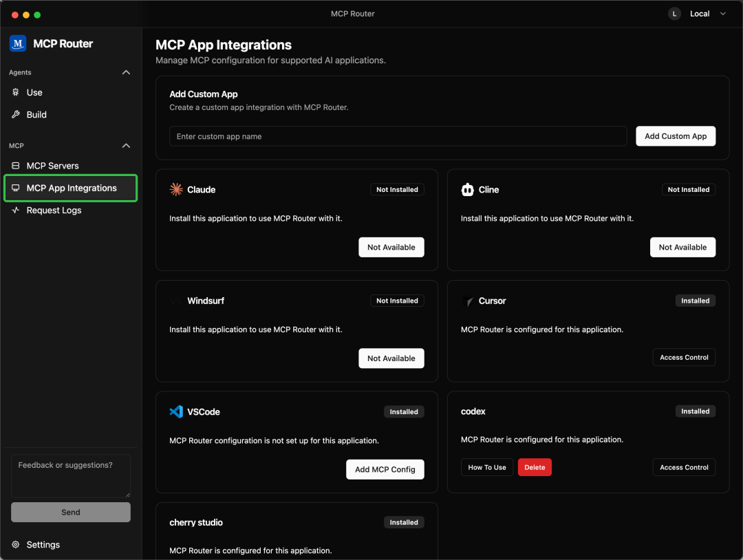Click the VSCode app icon
Viewport: 743px width, 560px height.
pyautogui.click(x=176, y=411)
